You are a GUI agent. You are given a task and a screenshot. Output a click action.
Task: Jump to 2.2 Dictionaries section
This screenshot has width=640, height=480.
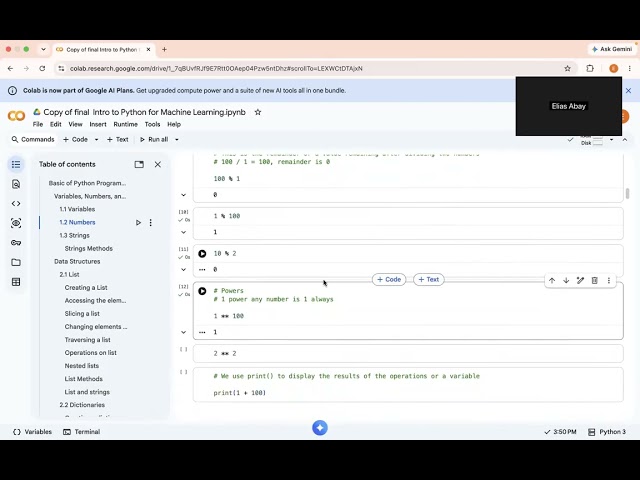click(82, 405)
